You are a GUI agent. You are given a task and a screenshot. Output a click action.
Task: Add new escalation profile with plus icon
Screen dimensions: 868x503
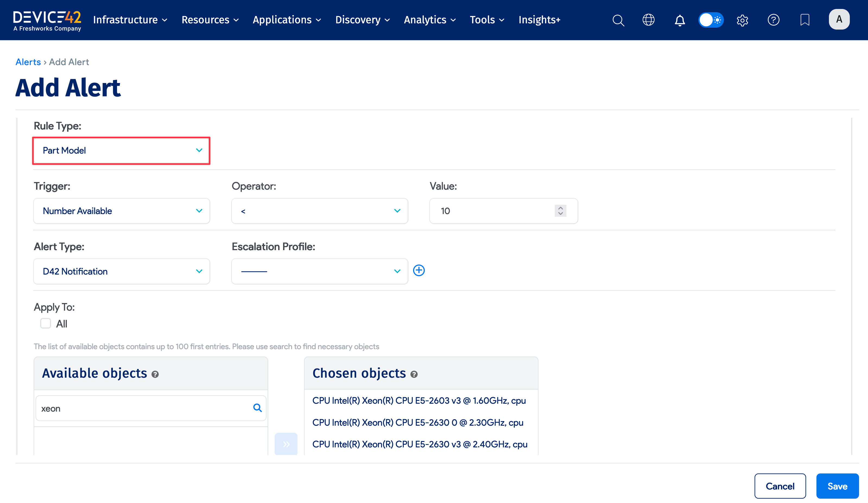pyautogui.click(x=419, y=270)
